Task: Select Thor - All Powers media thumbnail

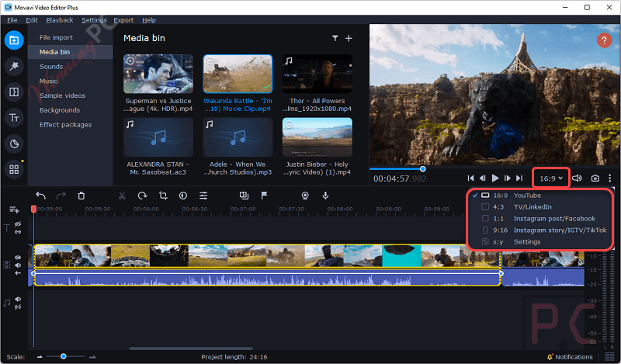Action: (317, 74)
